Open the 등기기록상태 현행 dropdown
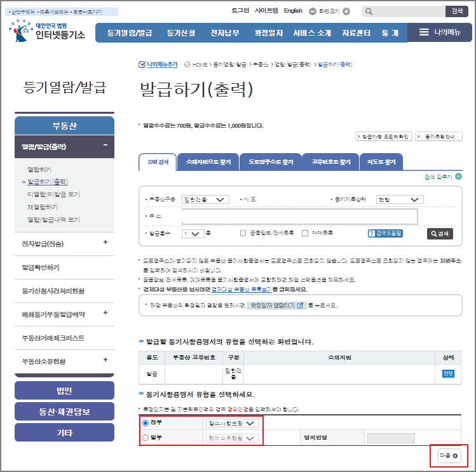Image resolution: width=476 pixels, height=472 pixels. tap(400, 199)
